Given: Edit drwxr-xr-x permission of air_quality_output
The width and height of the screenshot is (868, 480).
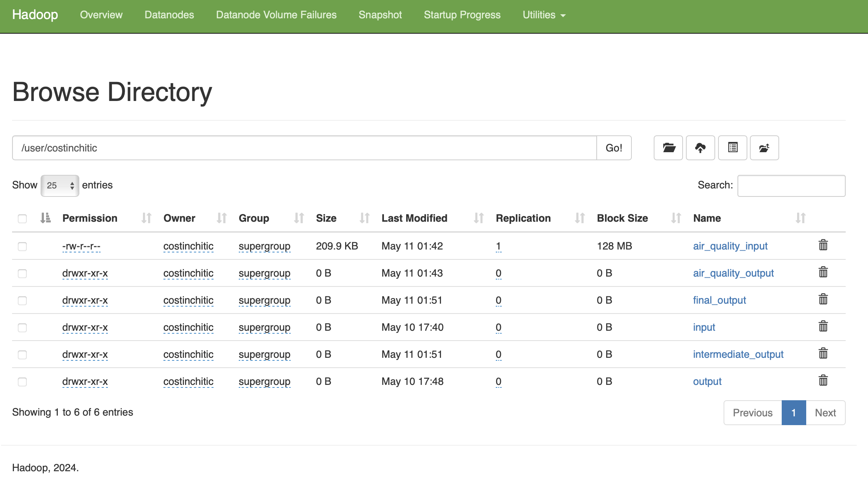Looking at the screenshot, I should click(85, 273).
